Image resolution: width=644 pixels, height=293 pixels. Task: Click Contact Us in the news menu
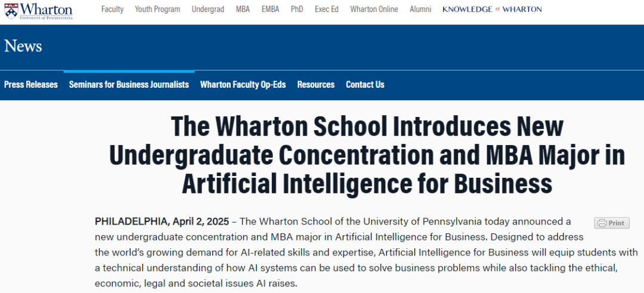click(365, 85)
